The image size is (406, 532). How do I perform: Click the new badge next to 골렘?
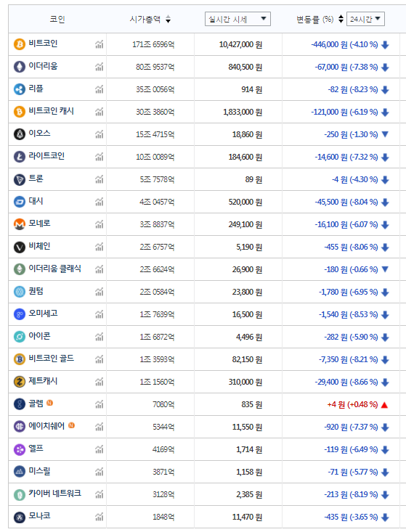coord(49,403)
